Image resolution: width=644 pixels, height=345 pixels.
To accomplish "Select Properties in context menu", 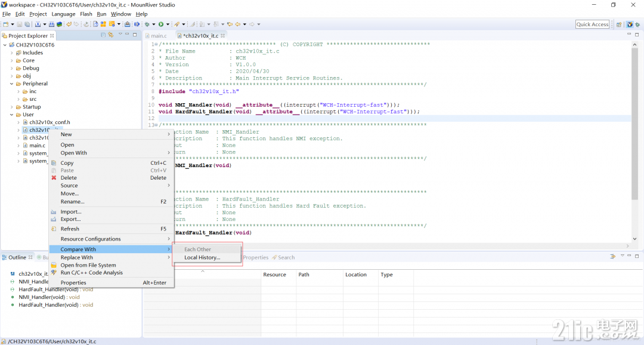I will click(x=112, y=282).
